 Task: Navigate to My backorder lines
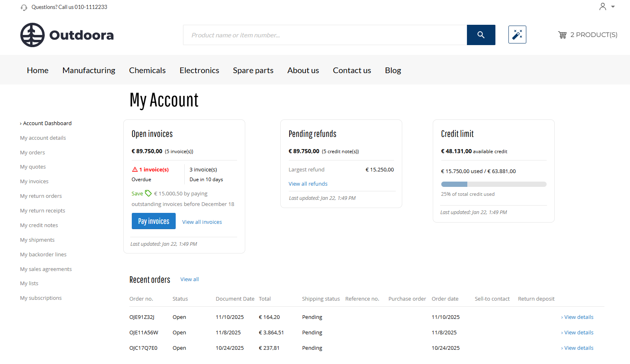pyautogui.click(x=43, y=254)
